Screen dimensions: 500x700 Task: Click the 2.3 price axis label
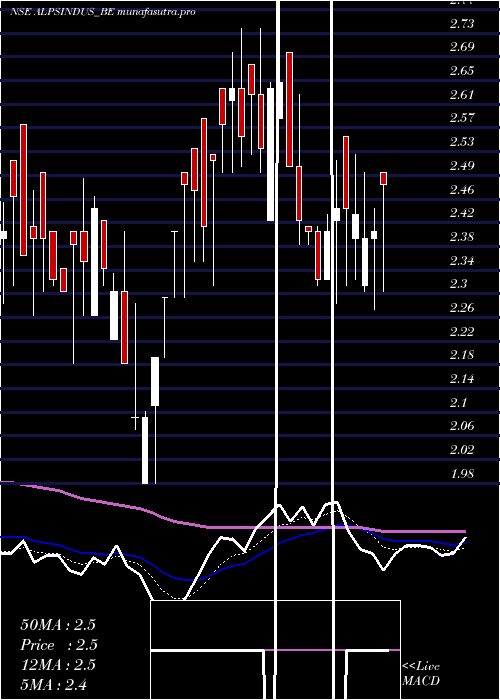click(458, 284)
